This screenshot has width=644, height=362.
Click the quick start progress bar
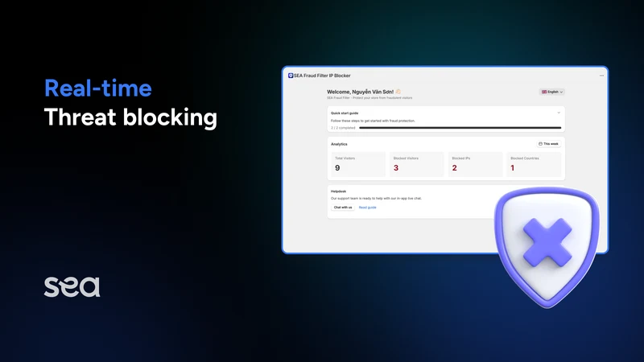point(460,128)
